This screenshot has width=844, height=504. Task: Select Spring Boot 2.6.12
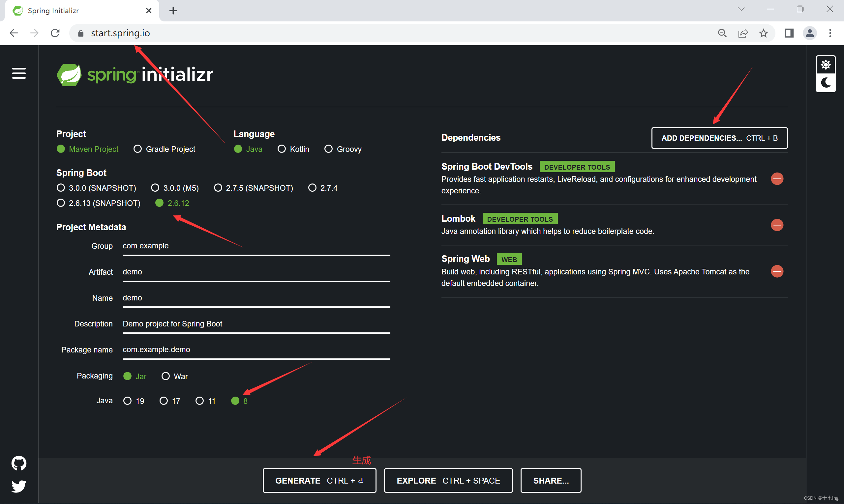tap(172, 203)
